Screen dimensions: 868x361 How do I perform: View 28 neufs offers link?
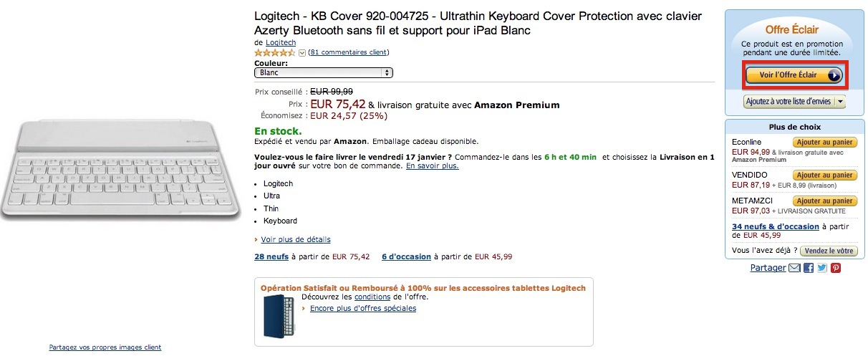coord(271,256)
